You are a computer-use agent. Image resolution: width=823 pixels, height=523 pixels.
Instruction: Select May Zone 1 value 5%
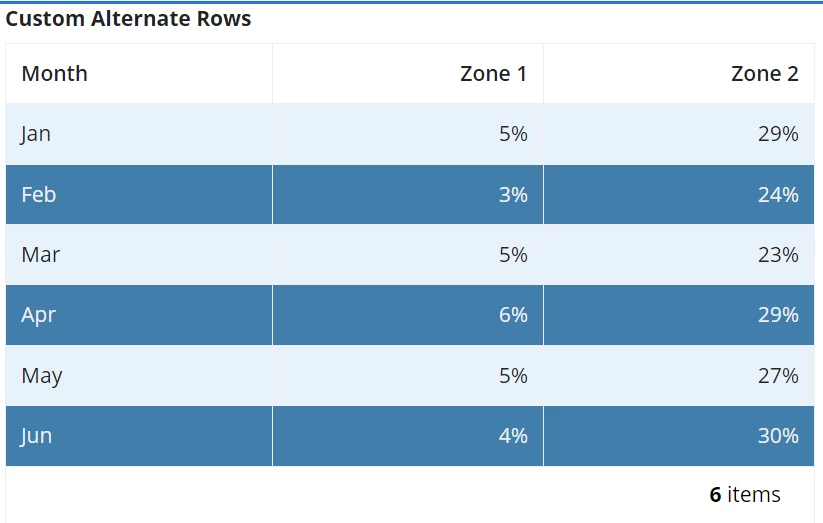(408, 375)
